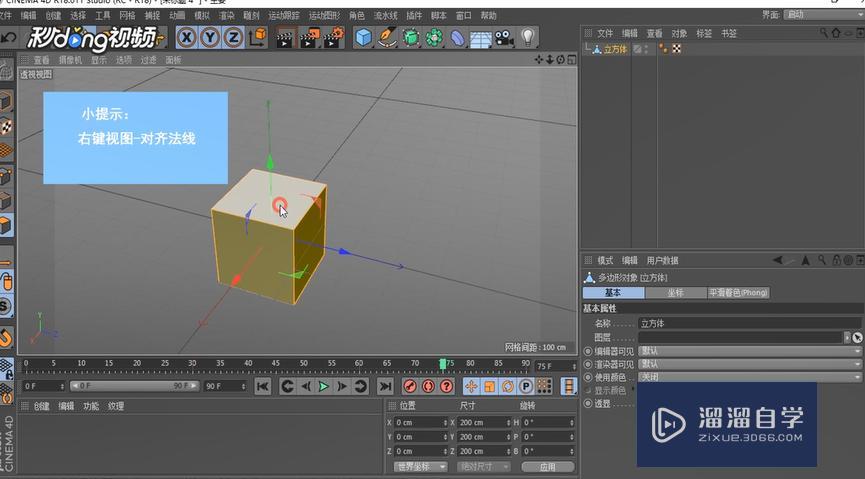This screenshot has height=479, width=865.
Task: Switch to the 平滑着色(Phong) tab
Action: [x=738, y=292]
